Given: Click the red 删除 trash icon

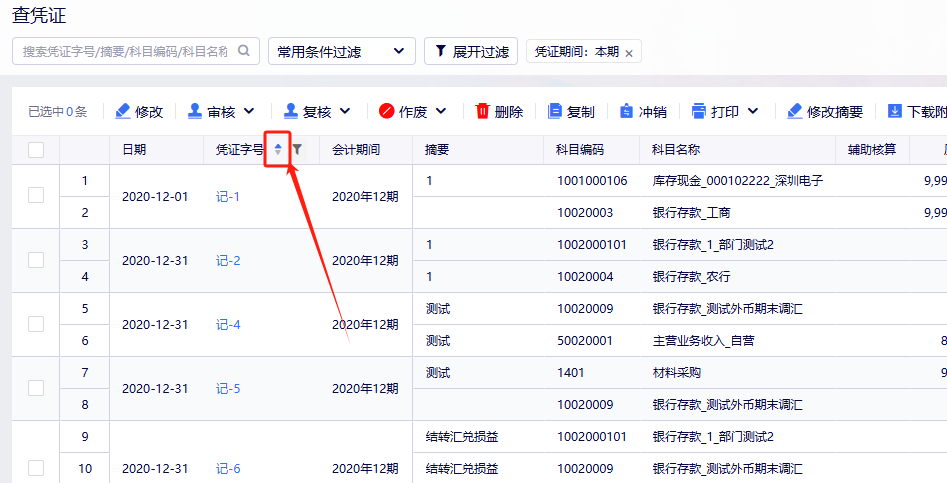Looking at the screenshot, I should pos(483,111).
